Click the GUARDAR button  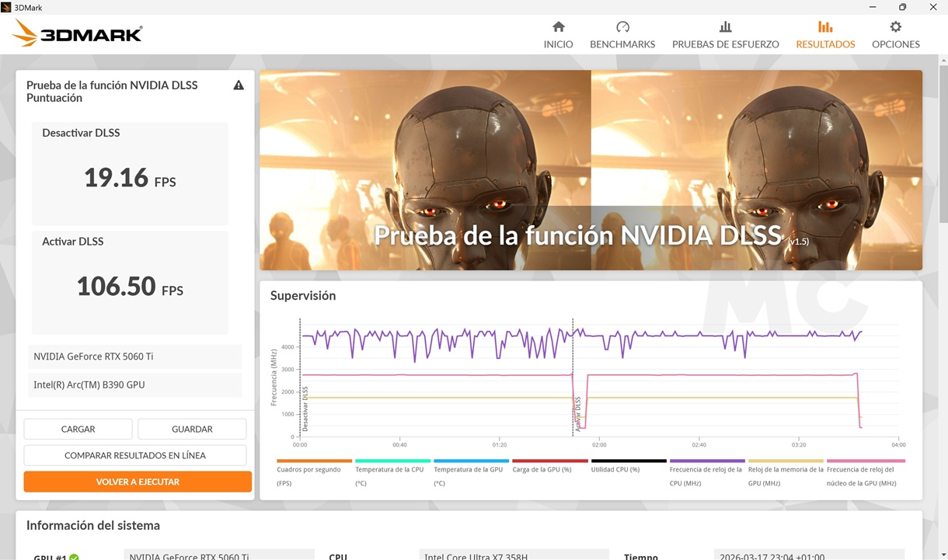point(191,429)
